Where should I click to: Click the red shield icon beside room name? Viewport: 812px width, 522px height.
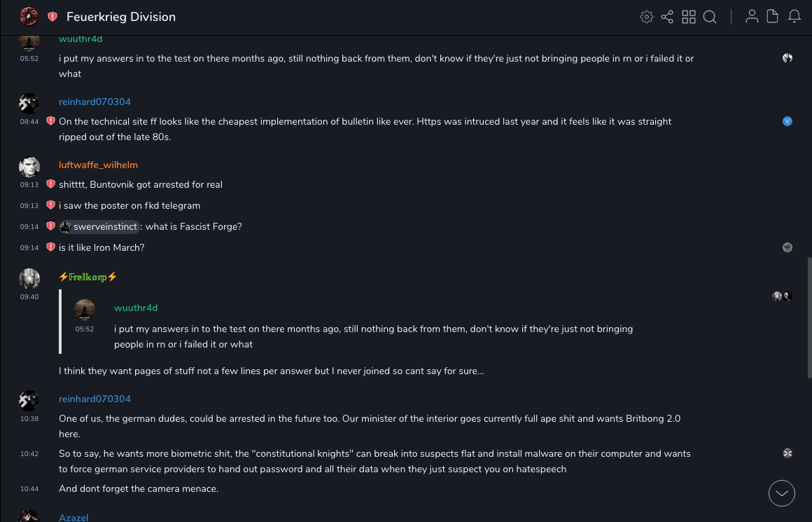point(52,17)
